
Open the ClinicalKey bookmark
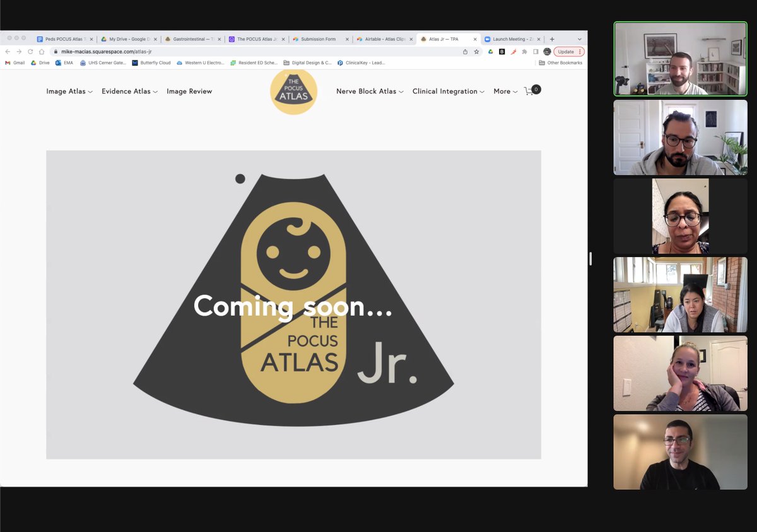(361, 63)
